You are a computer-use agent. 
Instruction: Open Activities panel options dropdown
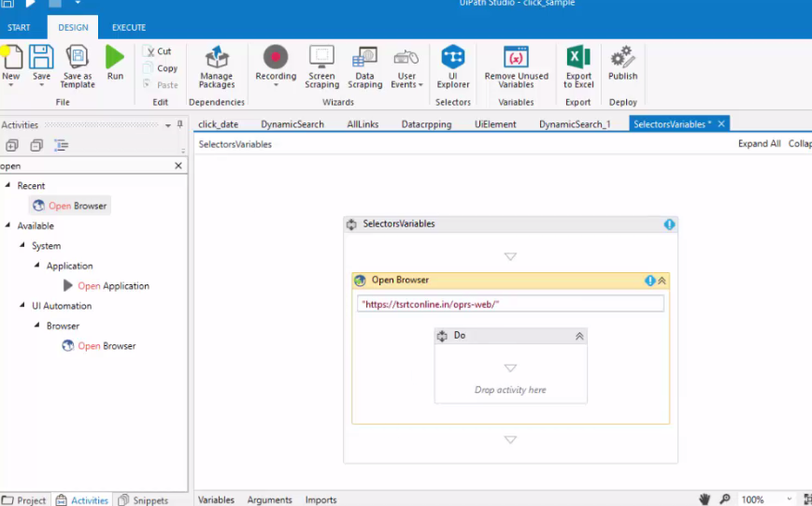(168, 125)
